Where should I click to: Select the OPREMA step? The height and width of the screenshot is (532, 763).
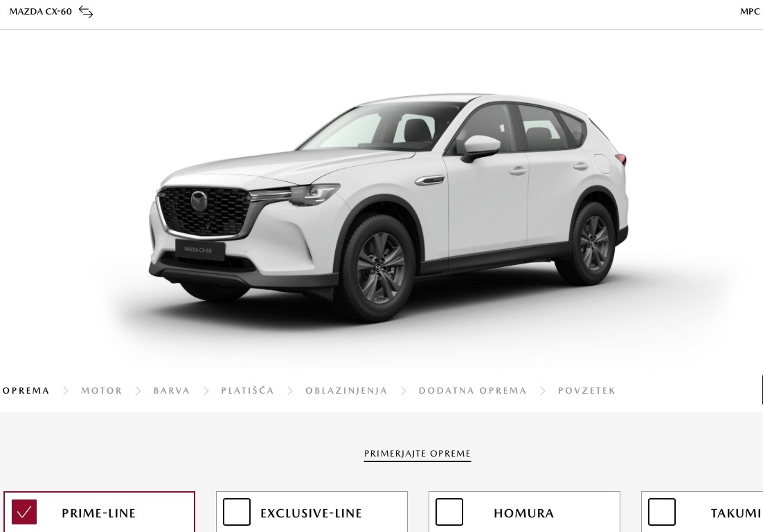26,390
